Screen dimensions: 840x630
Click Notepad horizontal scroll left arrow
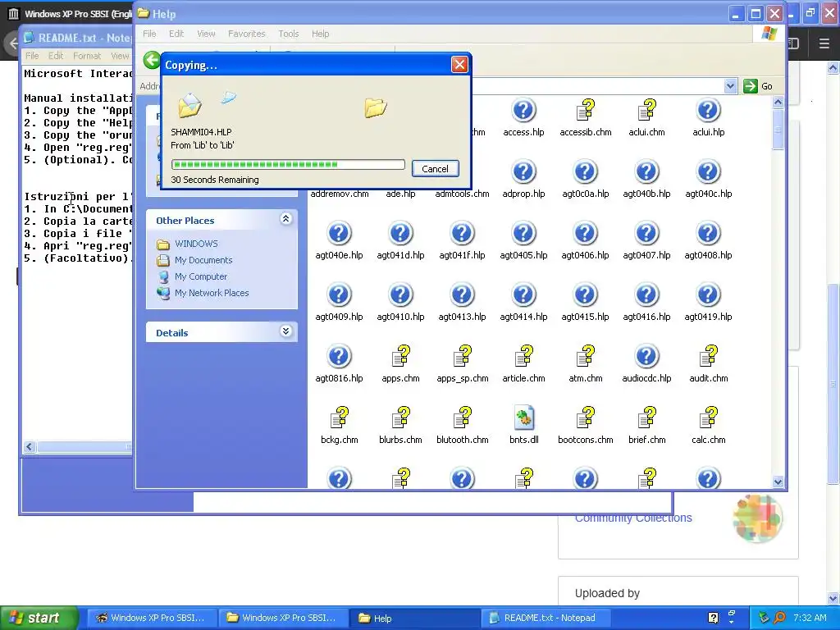30,446
